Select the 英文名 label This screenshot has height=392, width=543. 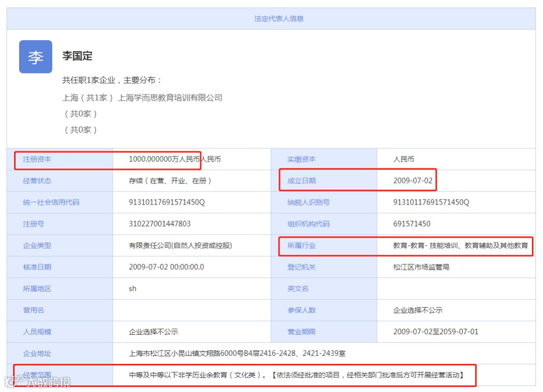coord(298,289)
